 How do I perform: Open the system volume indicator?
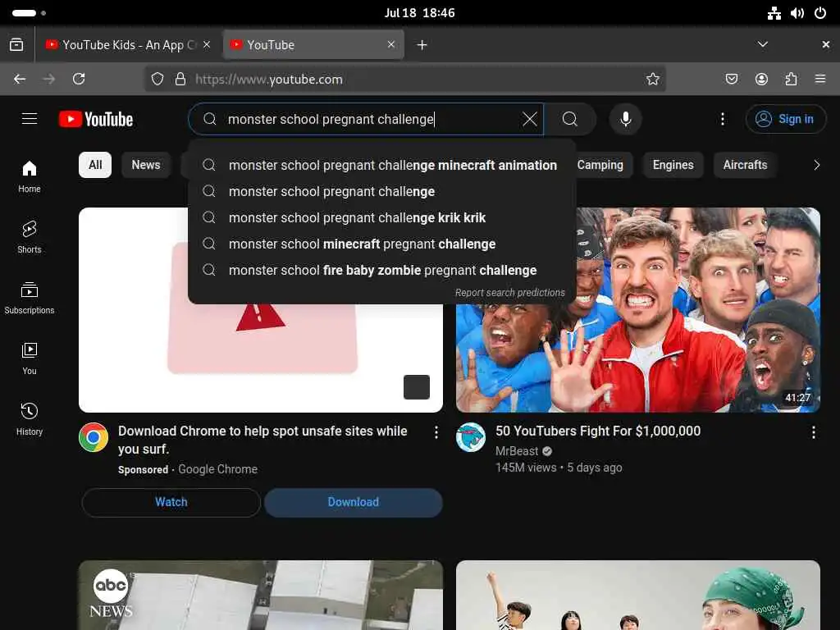click(797, 13)
